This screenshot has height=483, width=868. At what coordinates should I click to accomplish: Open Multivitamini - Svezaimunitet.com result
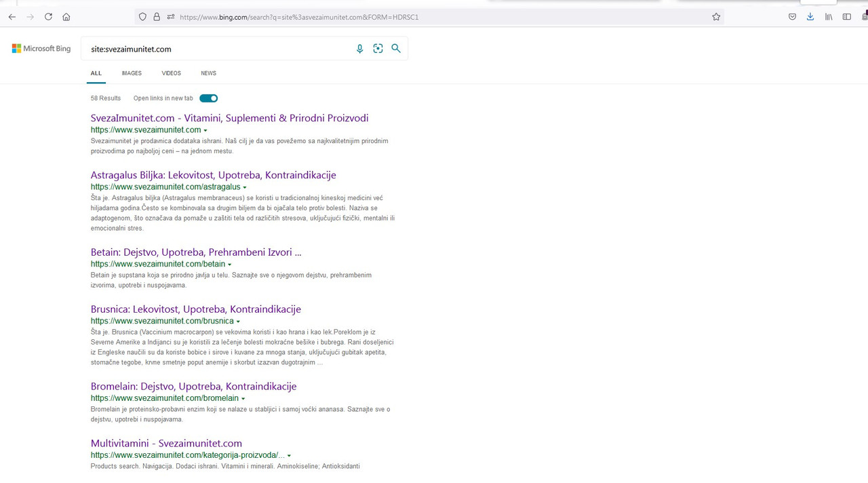click(166, 444)
